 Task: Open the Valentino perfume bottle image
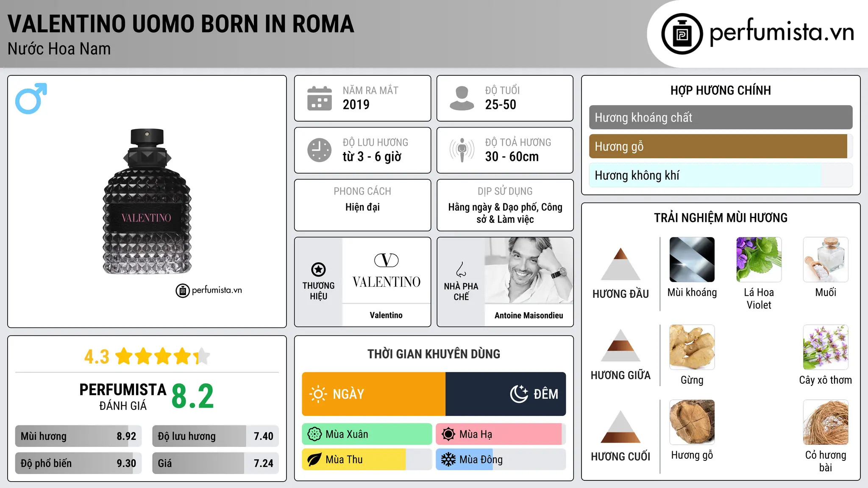pos(147,201)
